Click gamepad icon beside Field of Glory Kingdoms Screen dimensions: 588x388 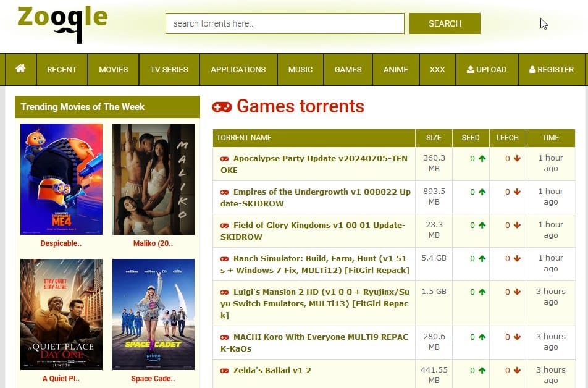[224, 226]
